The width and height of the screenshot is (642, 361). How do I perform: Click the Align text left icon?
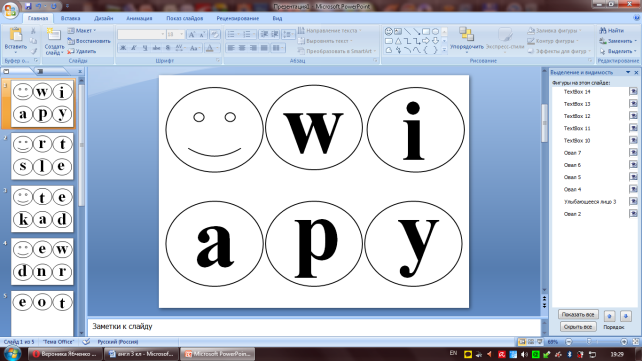point(231,48)
